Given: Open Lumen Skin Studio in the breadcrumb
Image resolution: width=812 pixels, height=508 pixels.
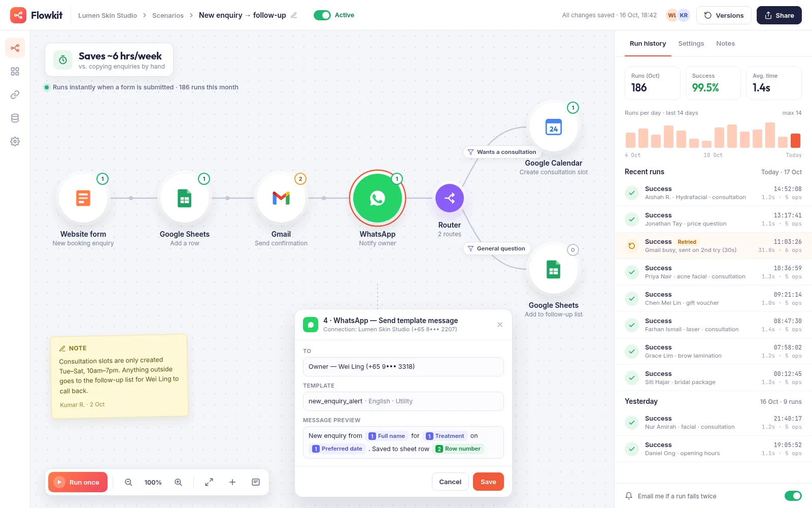Looking at the screenshot, I should click(108, 15).
